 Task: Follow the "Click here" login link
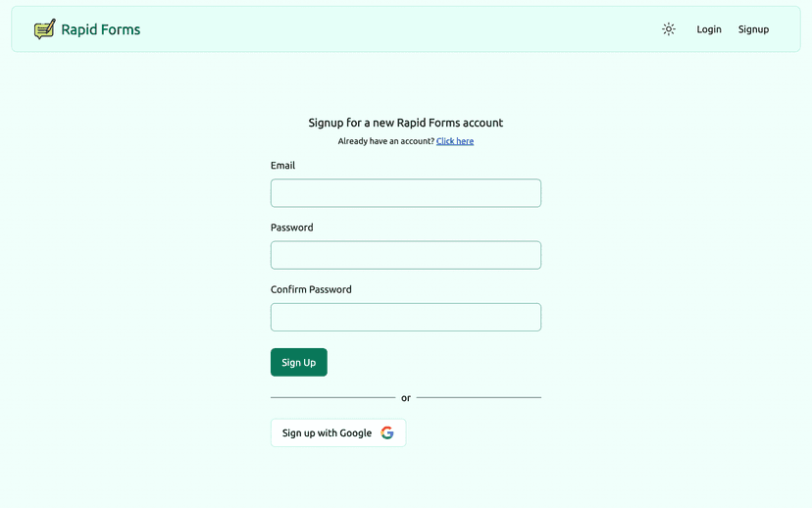coord(455,141)
